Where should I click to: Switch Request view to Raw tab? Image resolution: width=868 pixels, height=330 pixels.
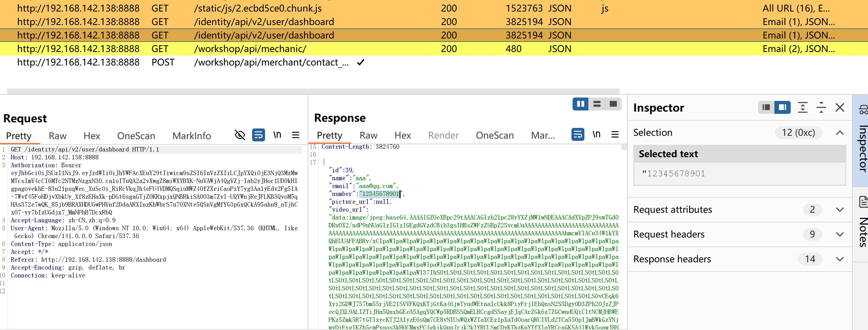[57, 136]
